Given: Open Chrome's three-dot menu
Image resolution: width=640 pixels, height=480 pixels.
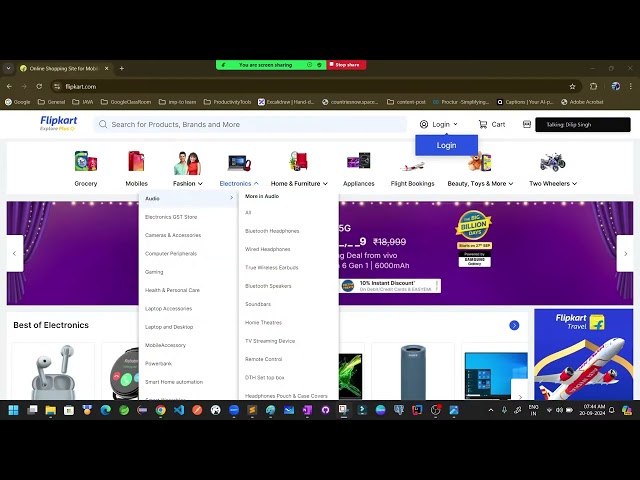Looking at the screenshot, I should point(631,87).
